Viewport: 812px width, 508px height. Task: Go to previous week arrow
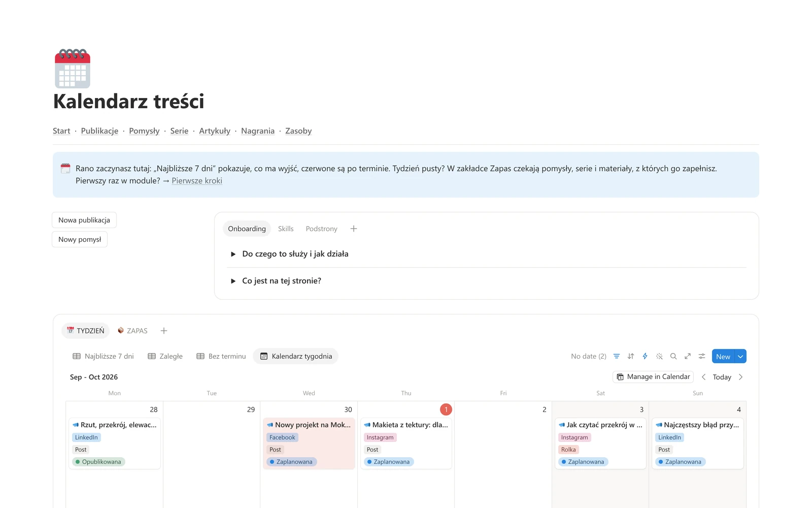[x=703, y=377]
